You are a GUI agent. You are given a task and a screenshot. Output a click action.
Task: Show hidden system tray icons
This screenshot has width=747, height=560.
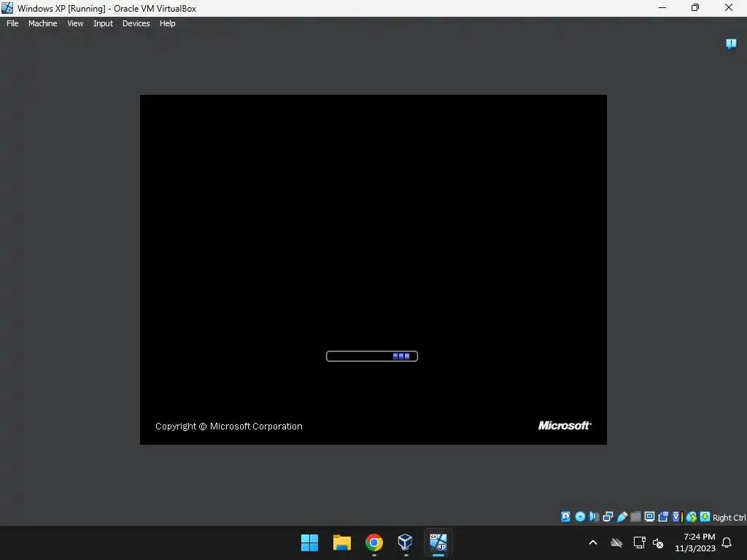pyautogui.click(x=593, y=542)
